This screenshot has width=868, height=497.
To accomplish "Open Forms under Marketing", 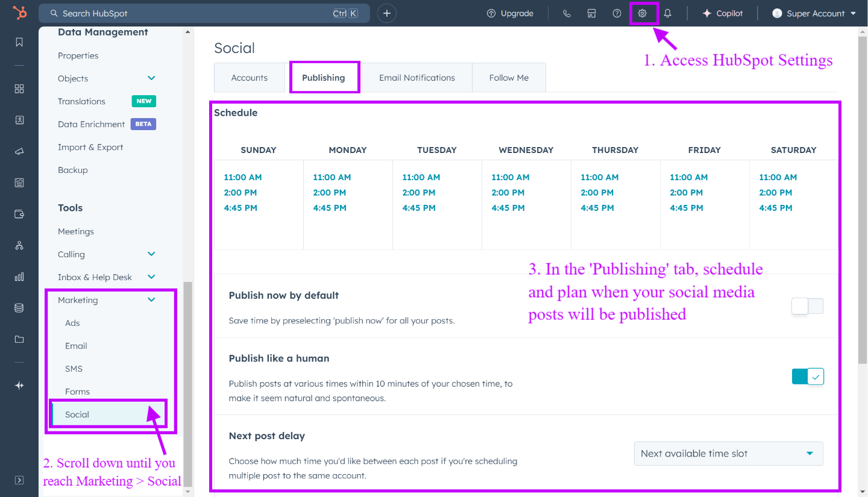I will (x=77, y=392).
